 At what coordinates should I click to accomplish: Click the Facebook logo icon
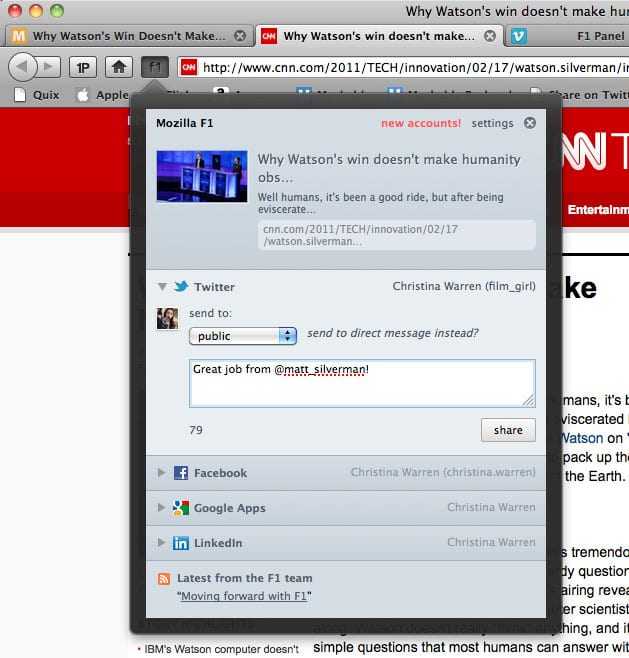pos(181,473)
